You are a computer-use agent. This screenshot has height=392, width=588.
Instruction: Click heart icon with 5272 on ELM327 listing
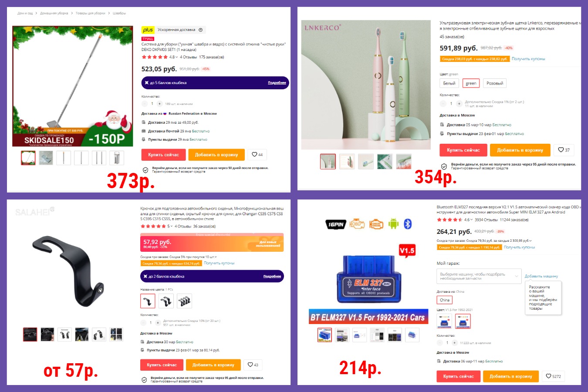(554, 376)
